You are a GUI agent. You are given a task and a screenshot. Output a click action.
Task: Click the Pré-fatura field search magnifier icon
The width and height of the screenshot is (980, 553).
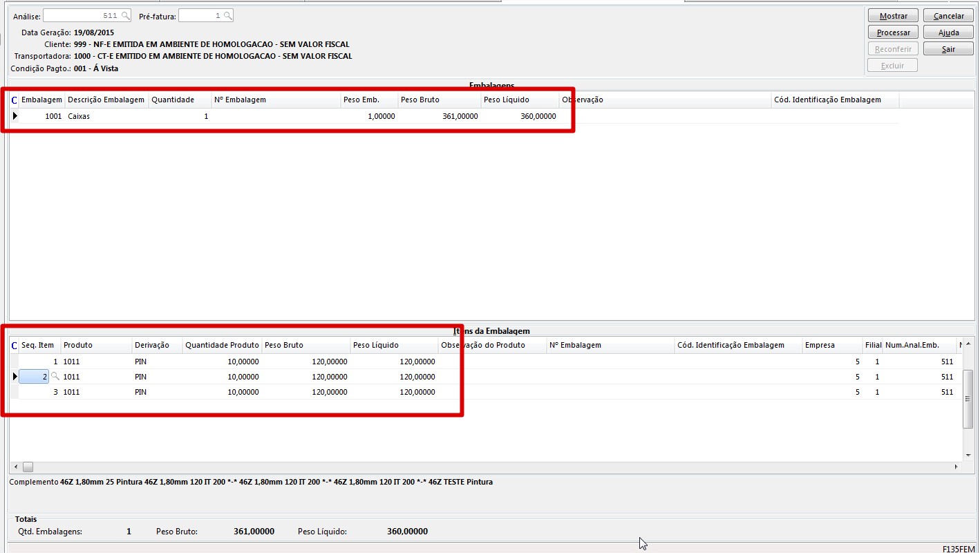(227, 16)
